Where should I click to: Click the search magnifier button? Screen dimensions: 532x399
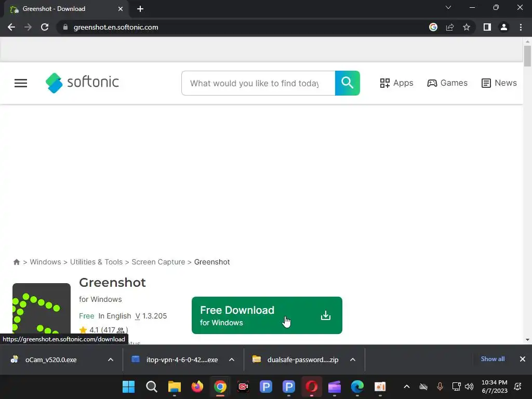(x=348, y=83)
